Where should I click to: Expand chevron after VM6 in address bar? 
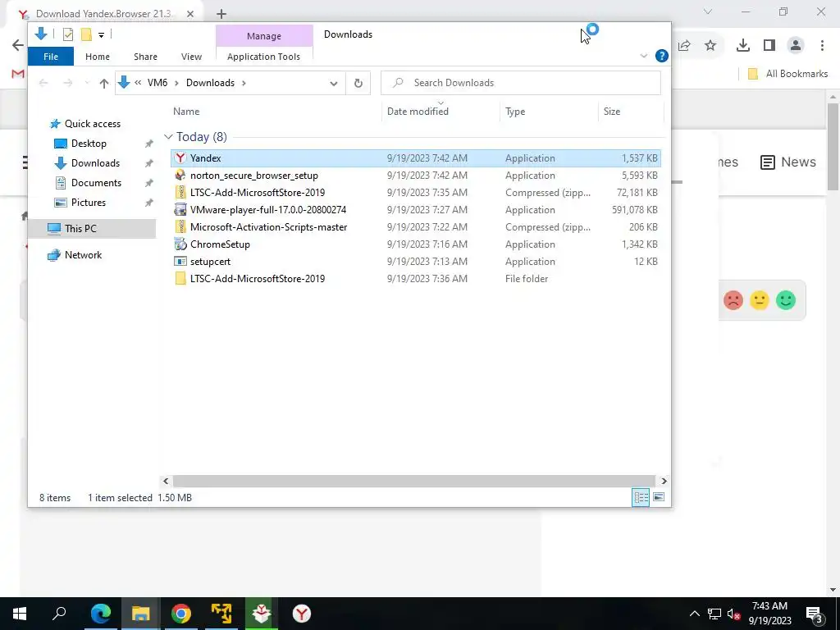pyautogui.click(x=176, y=83)
